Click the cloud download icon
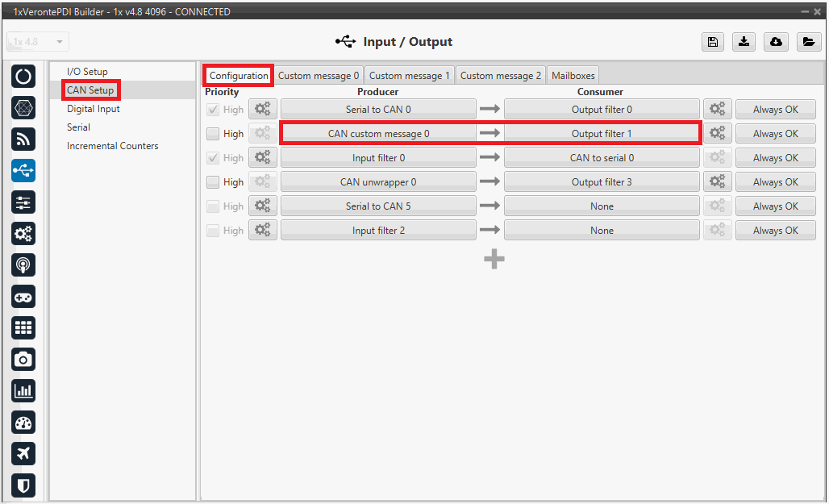 pos(776,42)
